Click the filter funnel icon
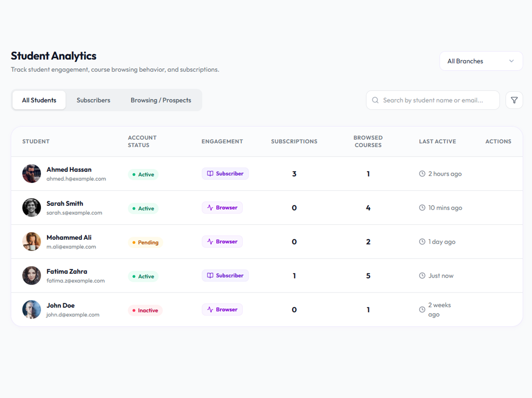The width and height of the screenshot is (532, 398). (x=514, y=100)
